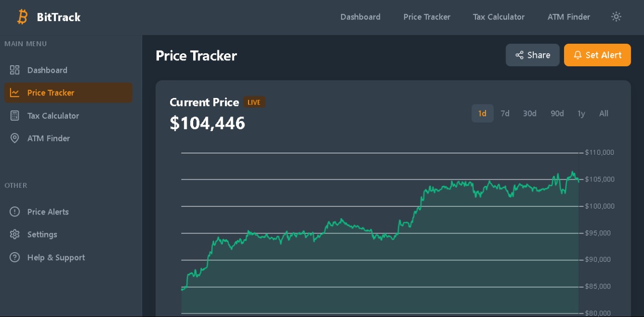Click the Bitcoin logo icon
This screenshot has width=644, height=317.
point(23,17)
